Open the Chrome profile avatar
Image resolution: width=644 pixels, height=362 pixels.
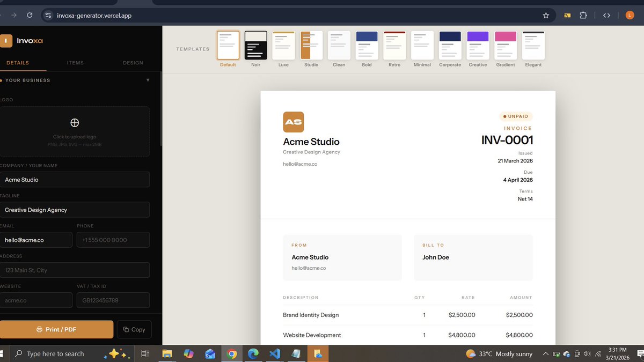click(x=630, y=16)
